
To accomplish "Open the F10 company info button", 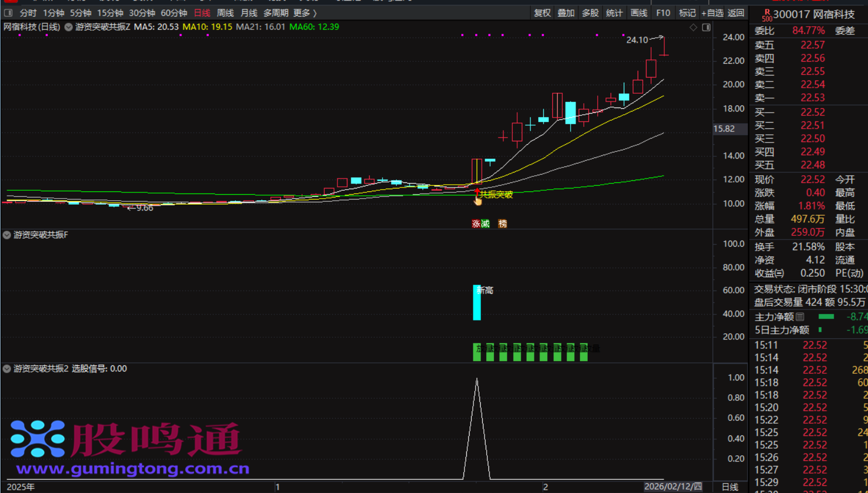I will (663, 13).
